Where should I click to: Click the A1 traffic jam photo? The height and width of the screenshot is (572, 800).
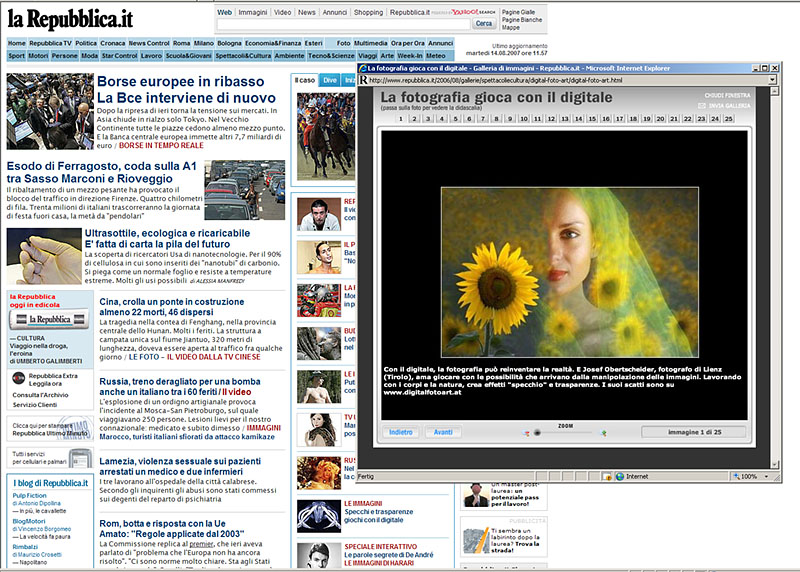[x=244, y=190]
